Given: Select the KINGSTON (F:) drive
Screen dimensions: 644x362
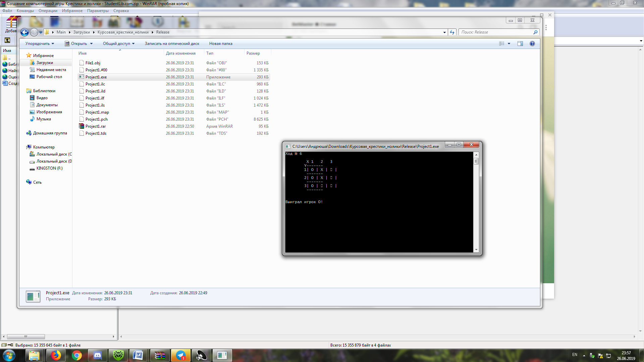Looking at the screenshot, I should pyautogui.click(x=49, y=168).
